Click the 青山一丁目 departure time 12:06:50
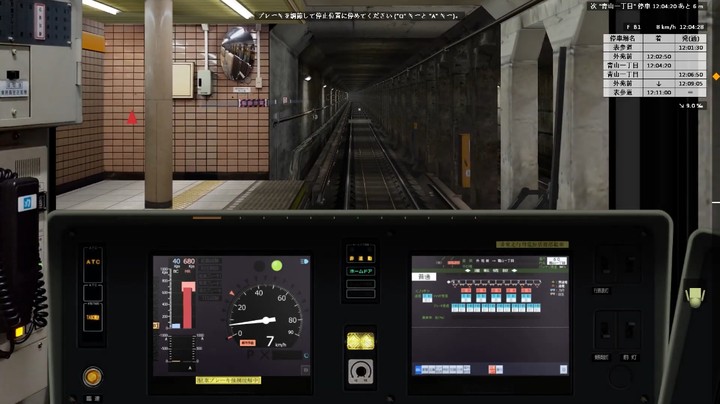 click(691, 74)
